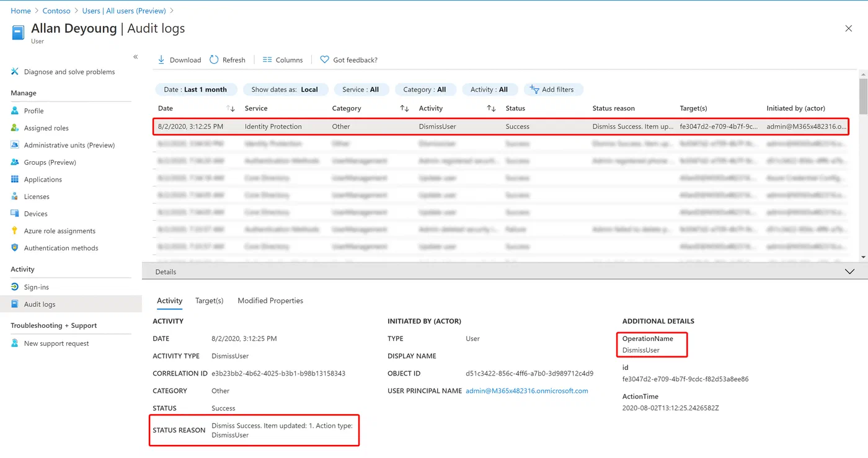The height and width of the screenshot is (458, 868).
Task: Click the user book icon beside title
Action: pyautogui.click(x=19, y=32)
